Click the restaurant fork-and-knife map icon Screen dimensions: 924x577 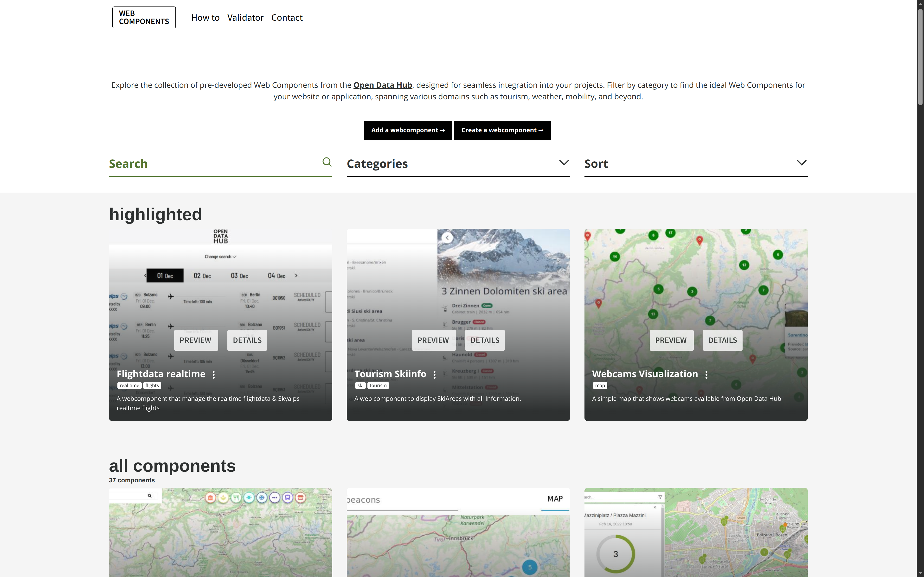click(237, 497)
